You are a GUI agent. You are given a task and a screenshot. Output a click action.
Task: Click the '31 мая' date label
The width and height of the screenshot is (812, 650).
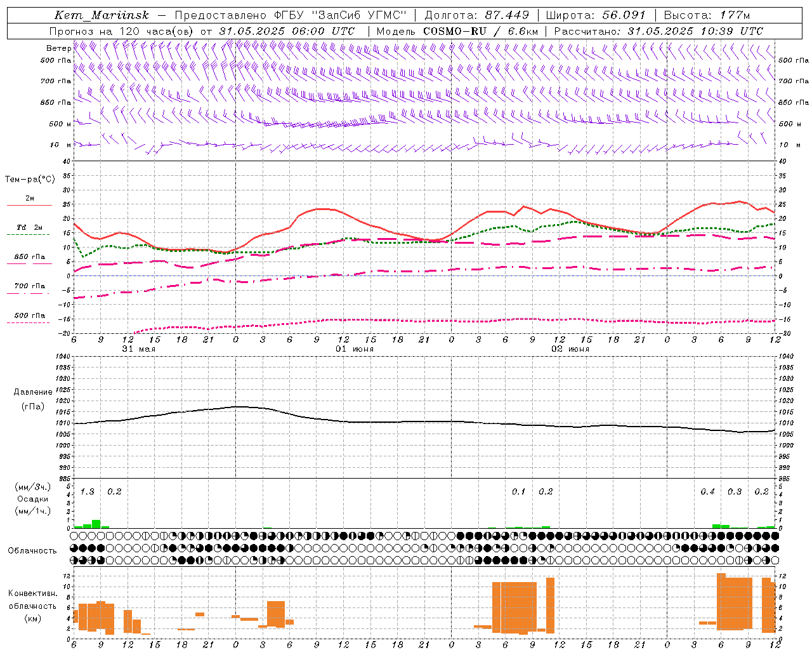tap(138, 349)
